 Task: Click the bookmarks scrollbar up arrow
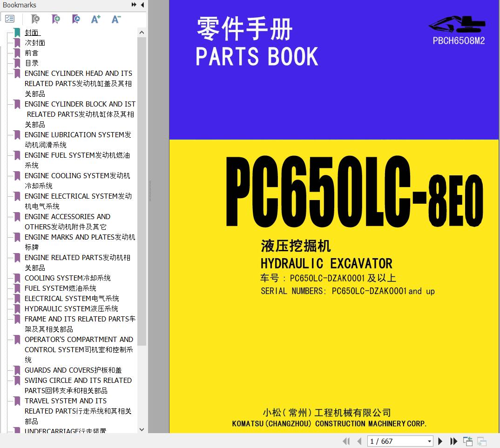point(142,33)
